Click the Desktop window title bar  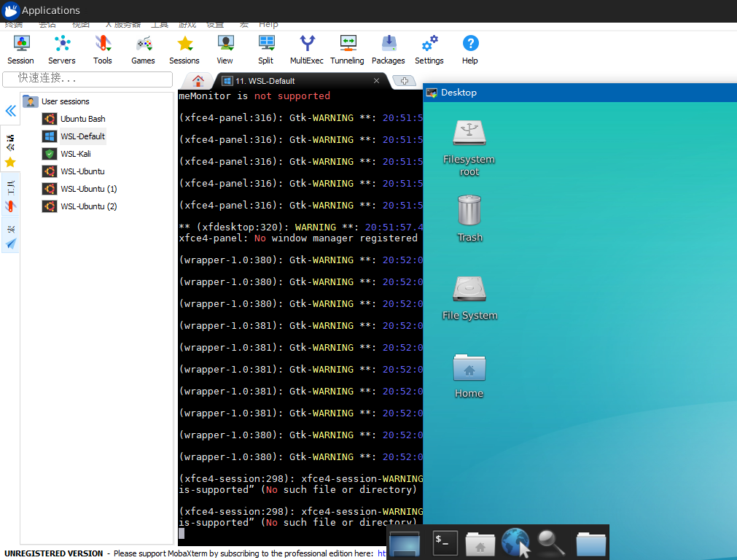point(580,93)
